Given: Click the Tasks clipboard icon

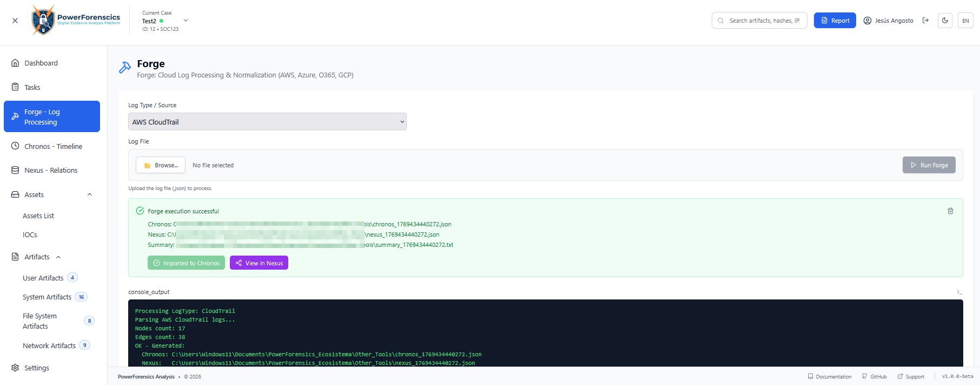Looking at the screenshot, I should point(15,87).
